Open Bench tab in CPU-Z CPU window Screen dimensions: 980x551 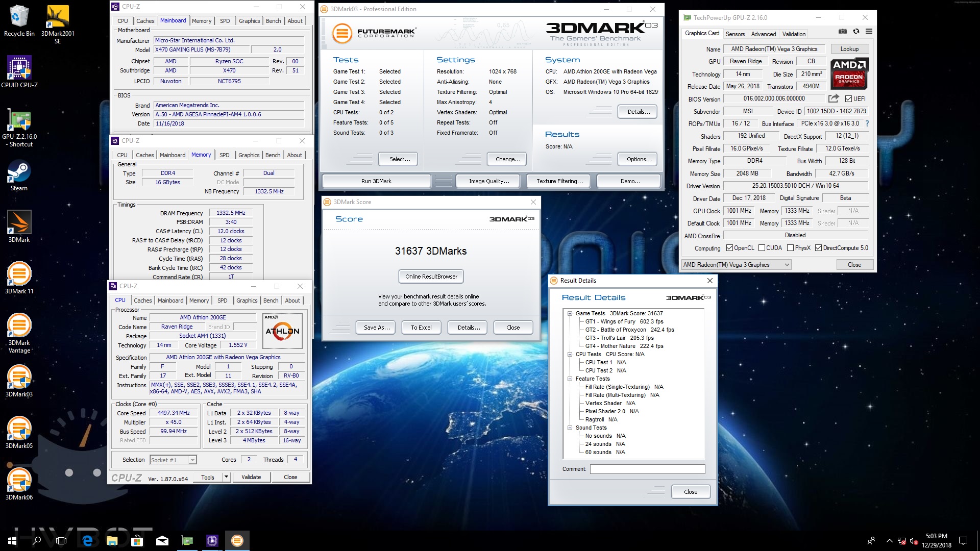click(x=271, y=300)
